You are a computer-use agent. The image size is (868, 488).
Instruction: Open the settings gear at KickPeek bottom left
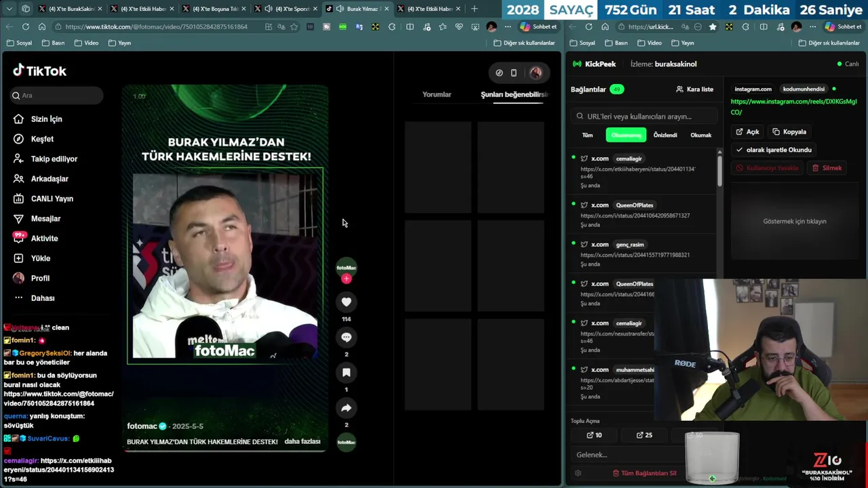pos(578,473)
